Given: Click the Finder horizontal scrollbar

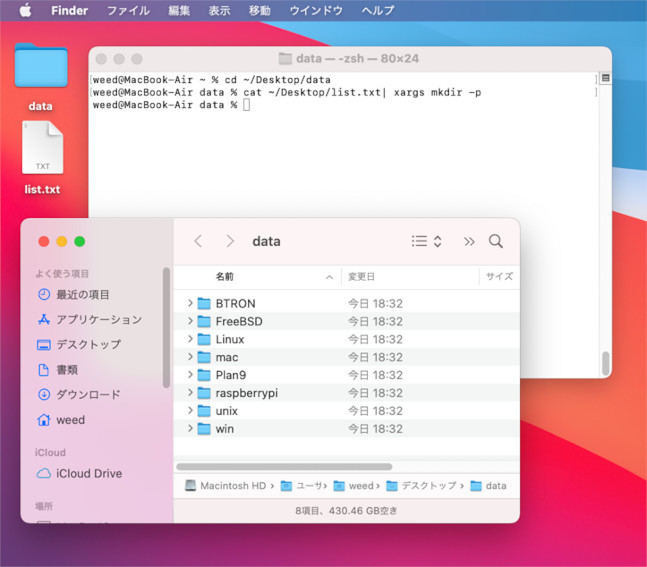Looking at the screenshot, I should point(284,467).
